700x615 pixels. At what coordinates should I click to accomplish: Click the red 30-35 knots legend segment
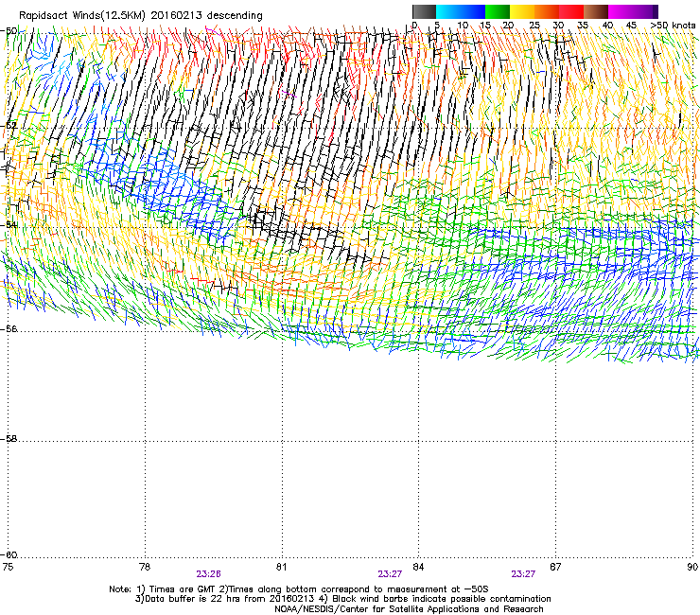(x=571, y=11)
